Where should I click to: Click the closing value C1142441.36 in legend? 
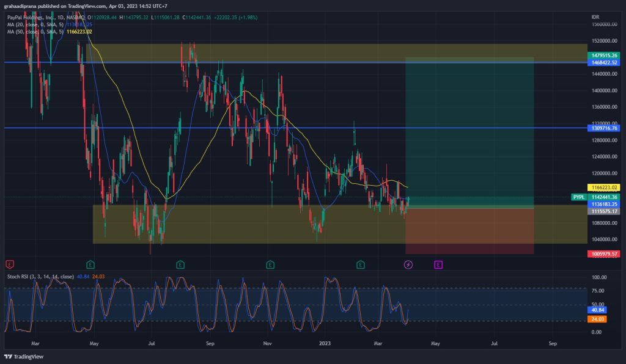[196, 18]
